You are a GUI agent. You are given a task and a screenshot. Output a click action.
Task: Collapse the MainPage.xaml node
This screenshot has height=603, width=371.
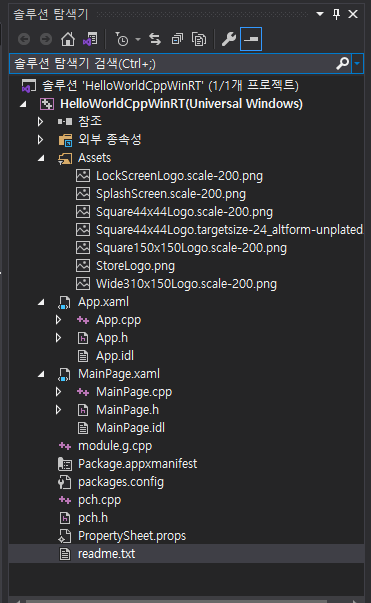coord(42,374)
